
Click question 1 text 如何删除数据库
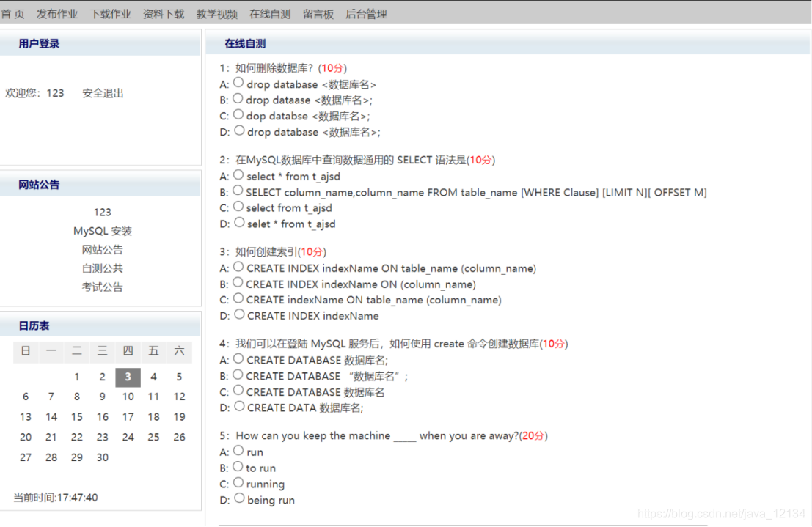[274, 68]
